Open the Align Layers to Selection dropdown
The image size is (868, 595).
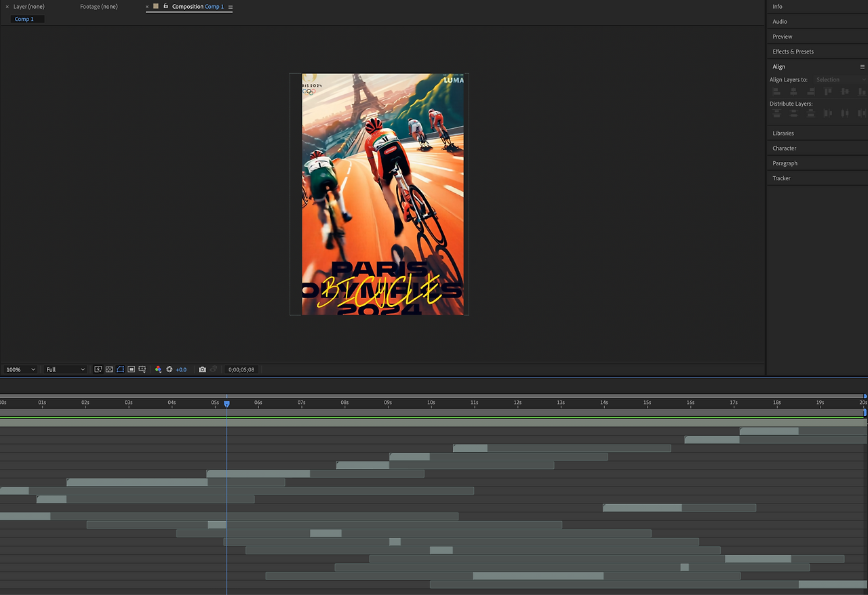tap(841, 80)
